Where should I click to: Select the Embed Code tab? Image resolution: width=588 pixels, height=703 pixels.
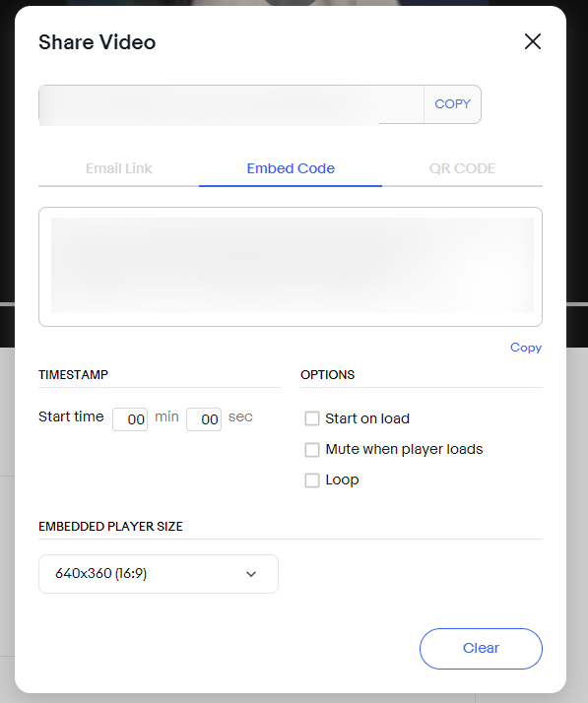[291, 168]
